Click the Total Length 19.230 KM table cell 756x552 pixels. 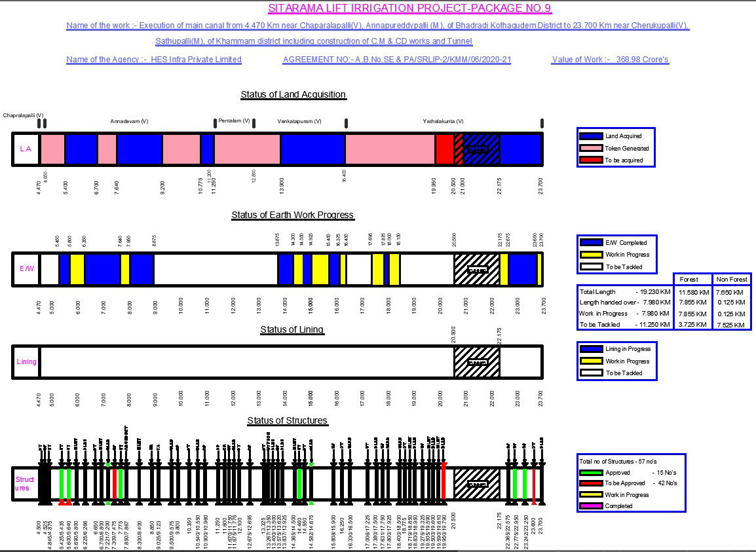(624, 292)
